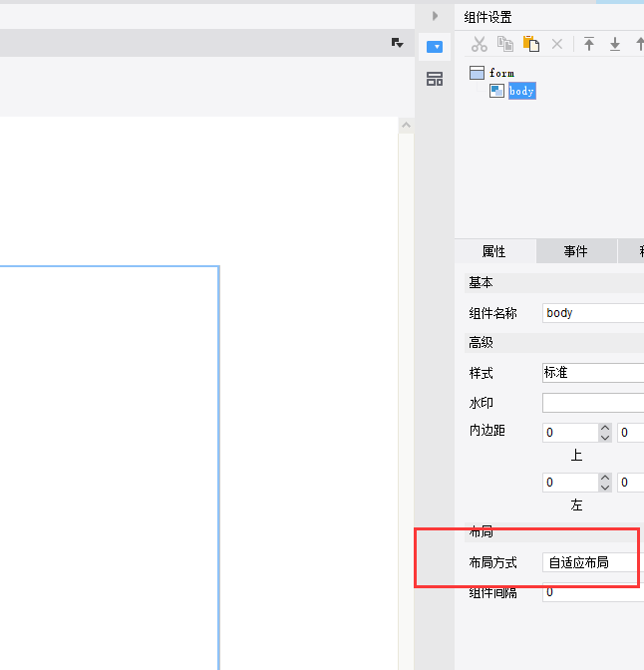Decrease the left padding stepper value

pyautogui.click(x=605, y=488)
